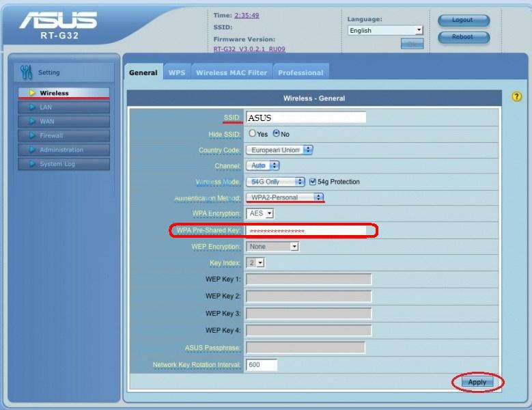Click the arrow icon beside Wireless menu

point(32,93)
